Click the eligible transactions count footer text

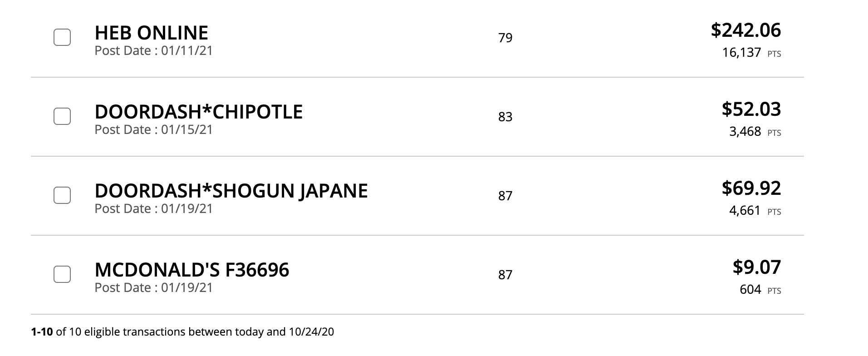tap(182, 332)
